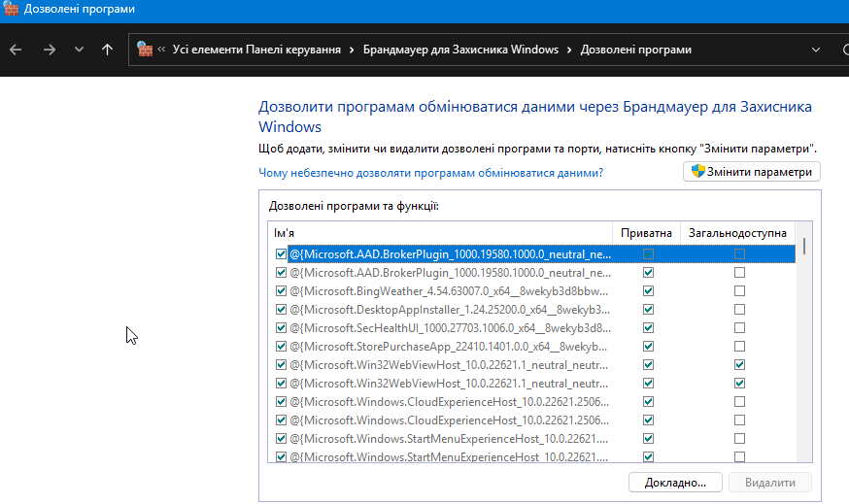
Task: Select the Microsoft.StorePurchaseApp list entry
Action: (449, 347)
